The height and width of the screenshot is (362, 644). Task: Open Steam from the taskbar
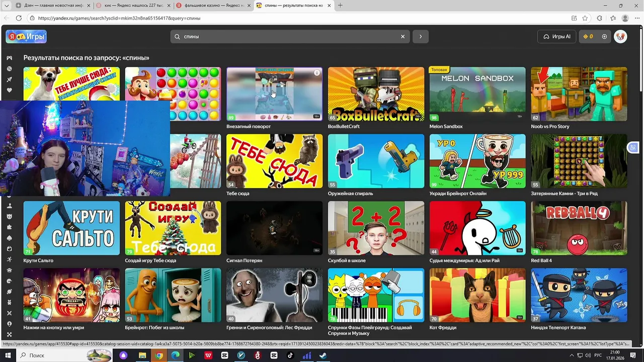pos(323,355)
